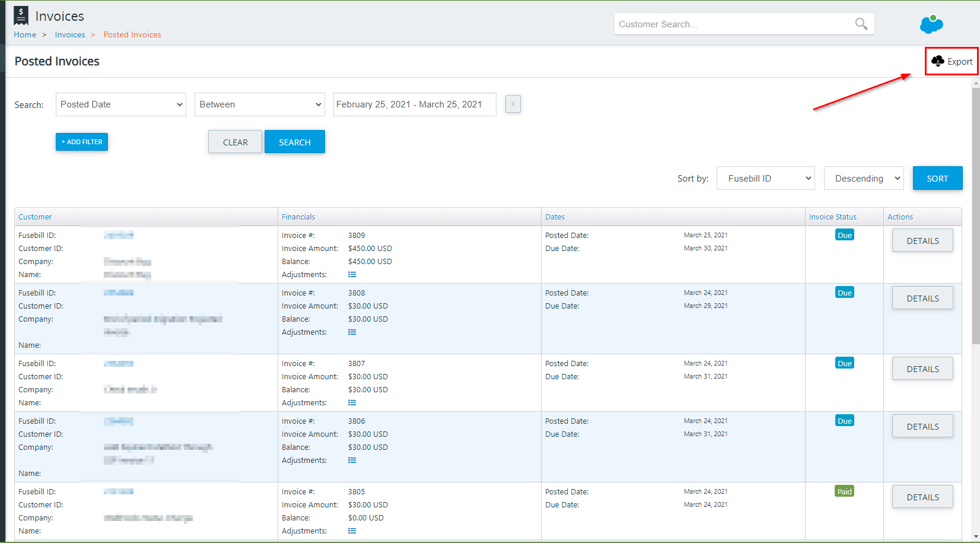The height and width of the screenshot is (543, 980).
Task: Click the Posted Invoices breadcrumb
Action: pyautogui.click(x=132, y=34)
